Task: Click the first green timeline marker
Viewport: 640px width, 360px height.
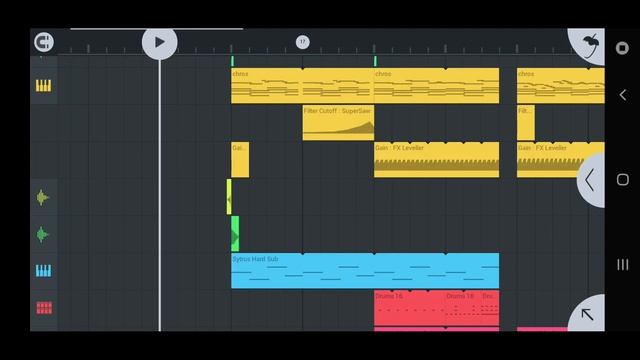Action: click(232, 61)
